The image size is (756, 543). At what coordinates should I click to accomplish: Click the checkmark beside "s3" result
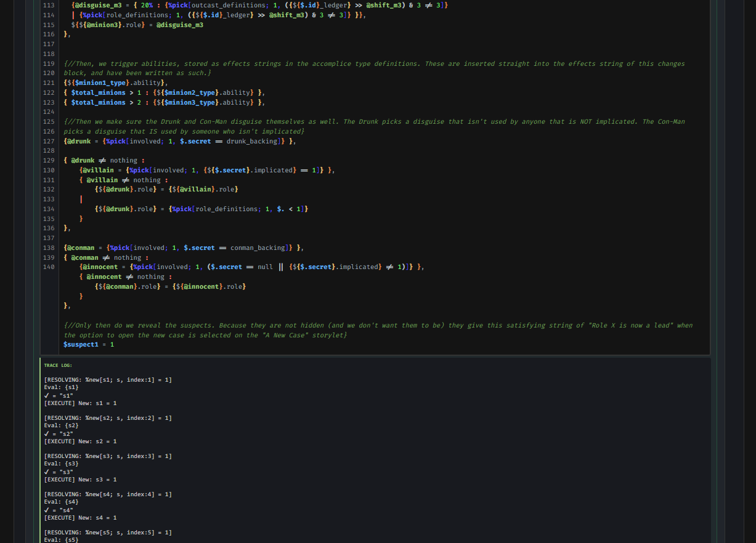pos(47,472)
